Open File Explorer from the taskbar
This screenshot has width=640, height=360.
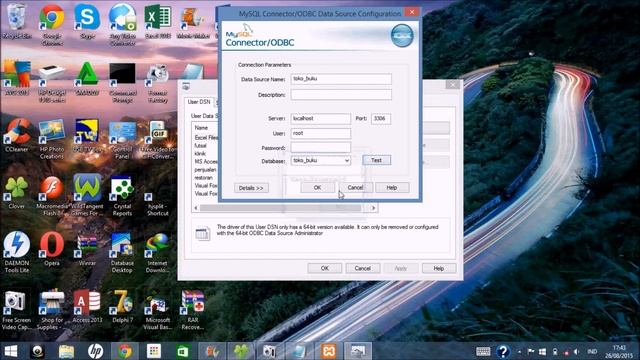tap(66, 351)
